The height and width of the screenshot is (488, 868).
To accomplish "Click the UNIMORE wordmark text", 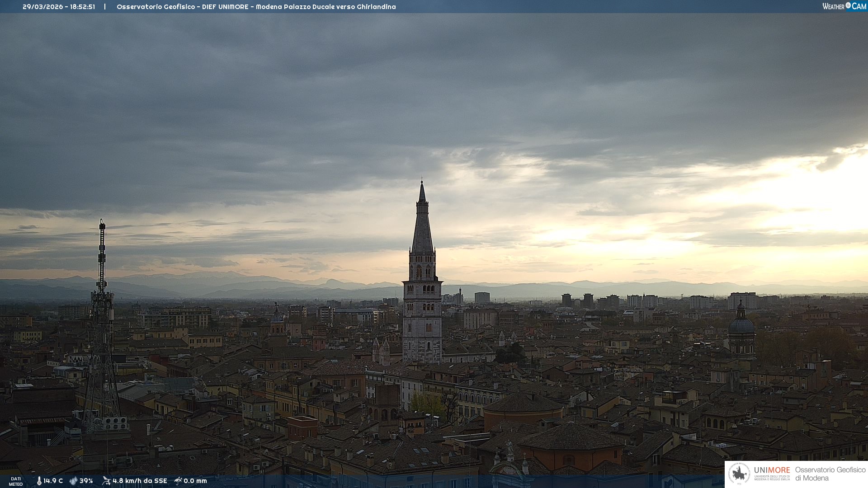I will tap(772, 470).
